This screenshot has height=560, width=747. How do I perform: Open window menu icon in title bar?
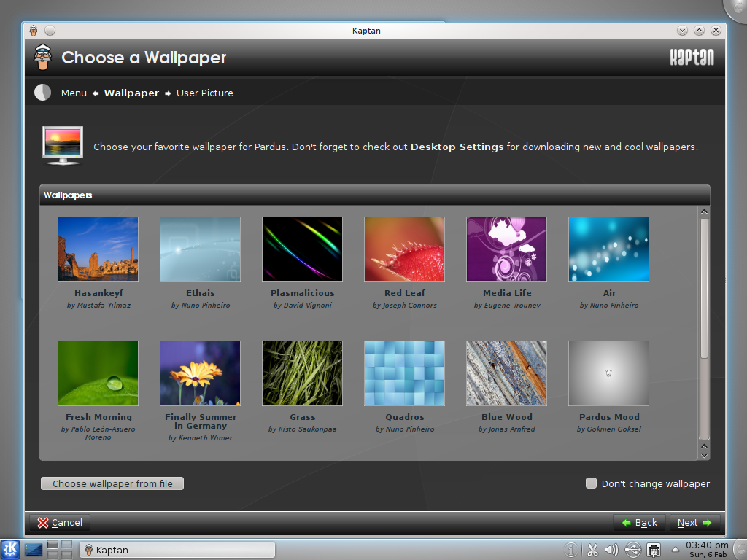(34, 31)
